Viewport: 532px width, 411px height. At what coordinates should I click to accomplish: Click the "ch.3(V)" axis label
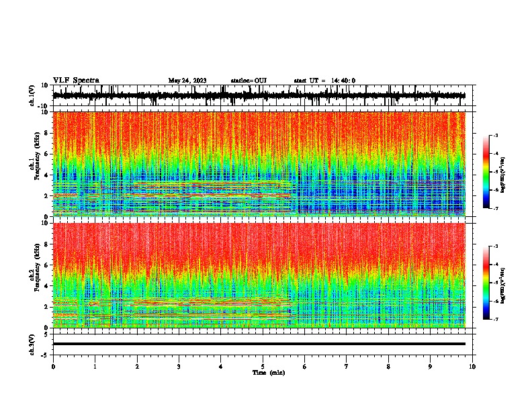(32, 345)
